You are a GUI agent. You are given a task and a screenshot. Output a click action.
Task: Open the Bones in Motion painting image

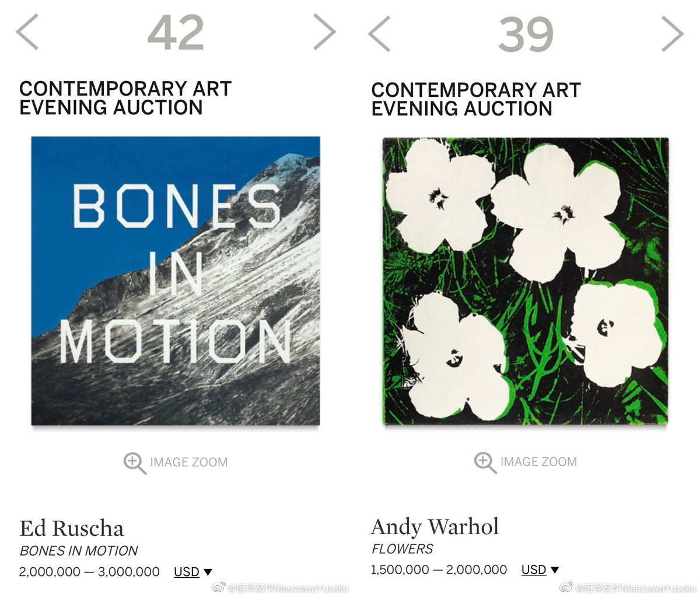click(x=176, y=281)
